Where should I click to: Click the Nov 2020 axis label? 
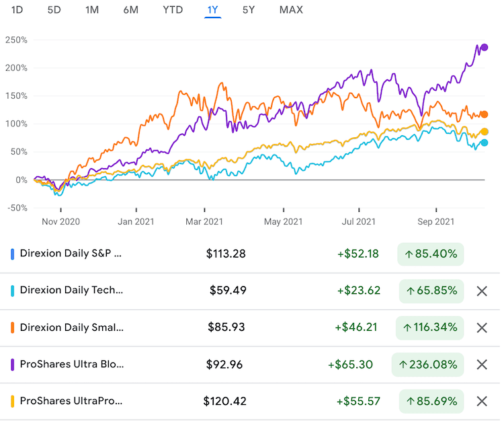(60, 221)
